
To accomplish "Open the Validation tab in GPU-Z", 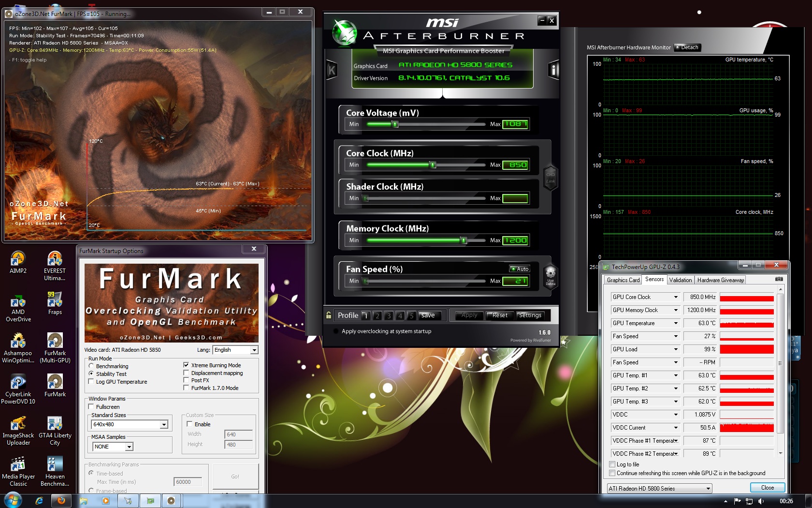I will tap(681, 280).
